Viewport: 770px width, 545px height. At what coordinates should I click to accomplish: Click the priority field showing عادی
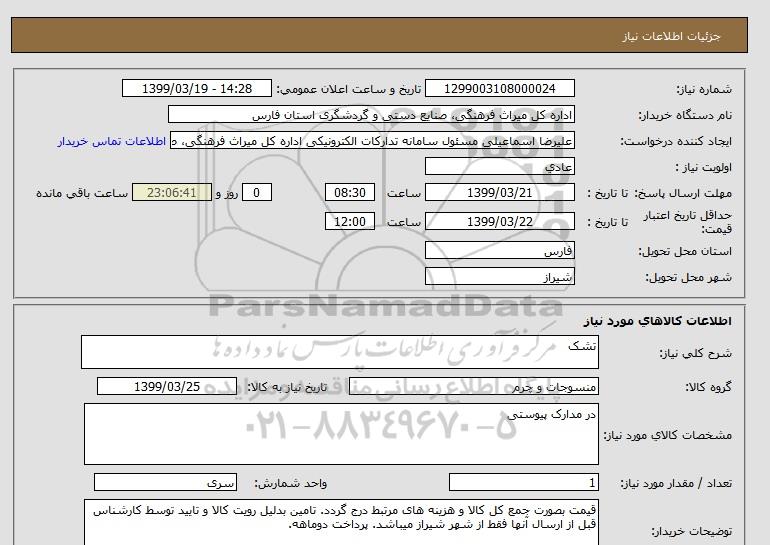[499, 166]
